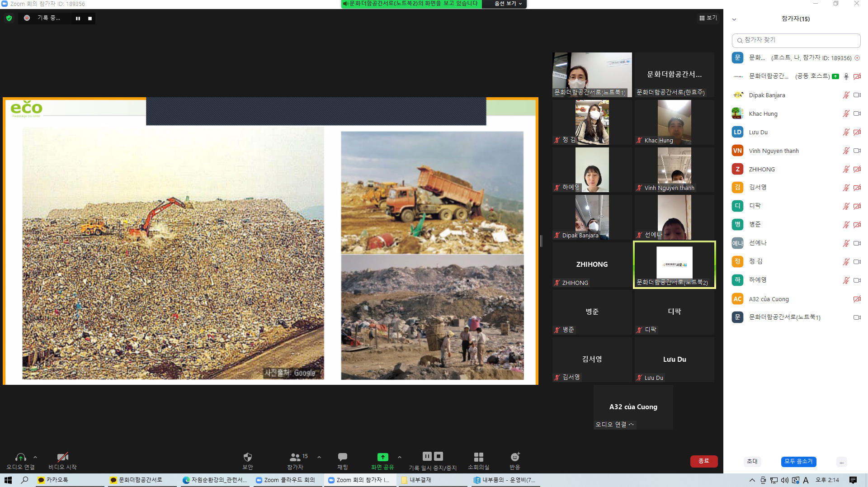Open the View Options dropdown at top
The image size is (868, 487).
coord(509,4)
